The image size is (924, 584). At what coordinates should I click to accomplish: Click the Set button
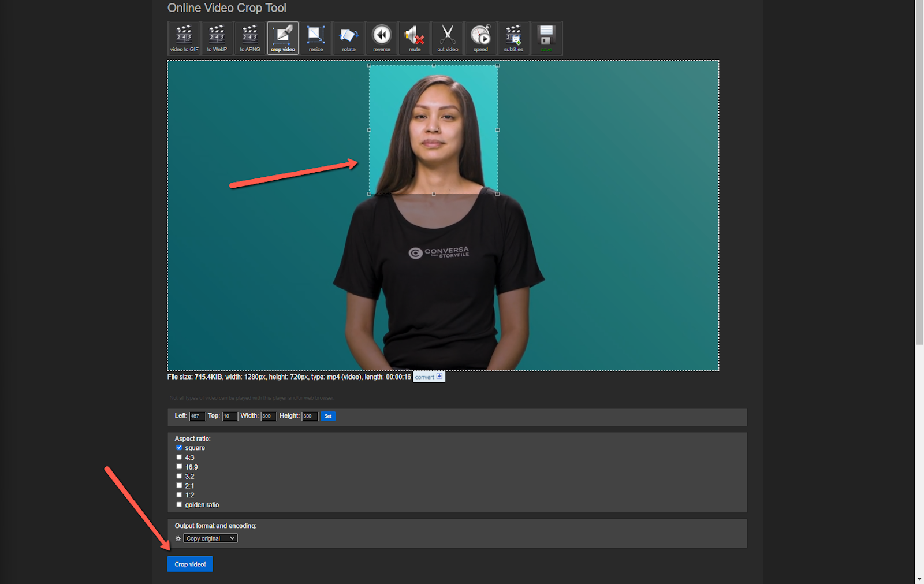point(328,416)
